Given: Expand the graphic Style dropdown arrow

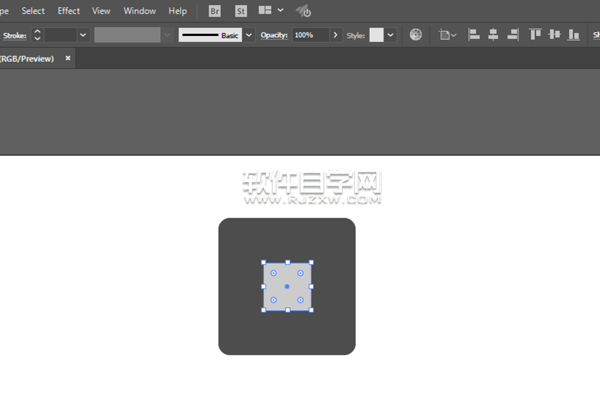Looking at the screenshot, I should (x=390, y=35).
